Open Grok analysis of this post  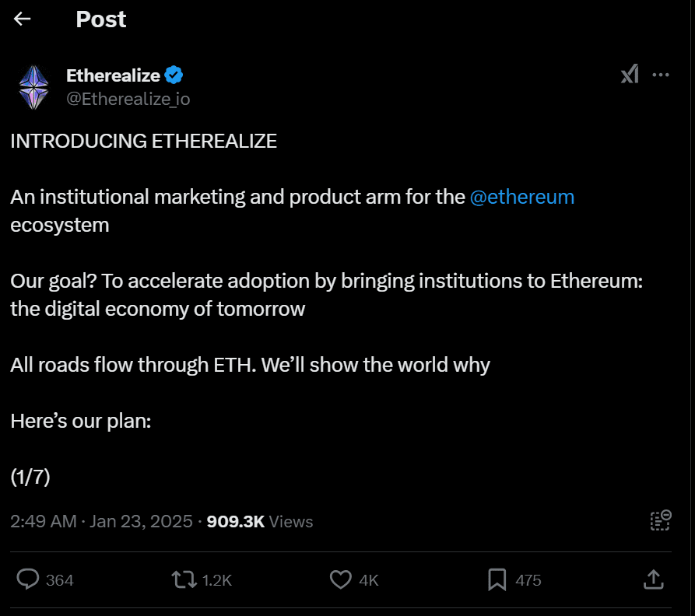pyautogui.click(x=628, y=75)
